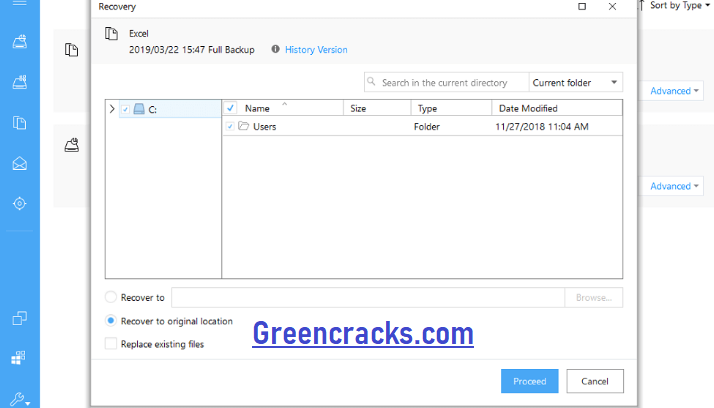
Task: Select disk backup task icon in main window
Action: click(x=71, y=145)
